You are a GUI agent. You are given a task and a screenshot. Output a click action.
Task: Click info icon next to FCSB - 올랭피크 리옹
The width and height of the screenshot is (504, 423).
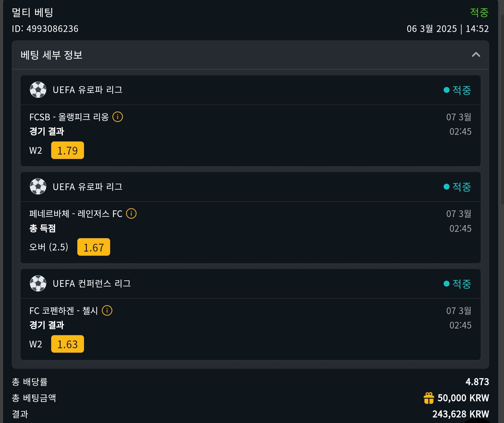(118, 117)
